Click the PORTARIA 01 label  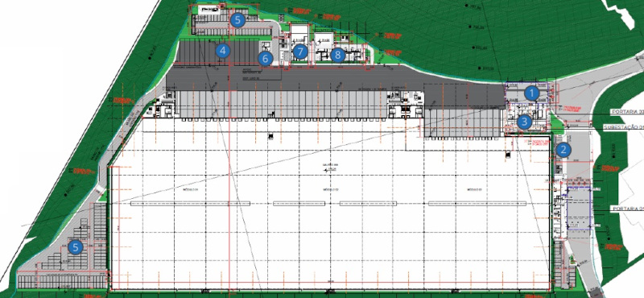click(x=628, y=209)
